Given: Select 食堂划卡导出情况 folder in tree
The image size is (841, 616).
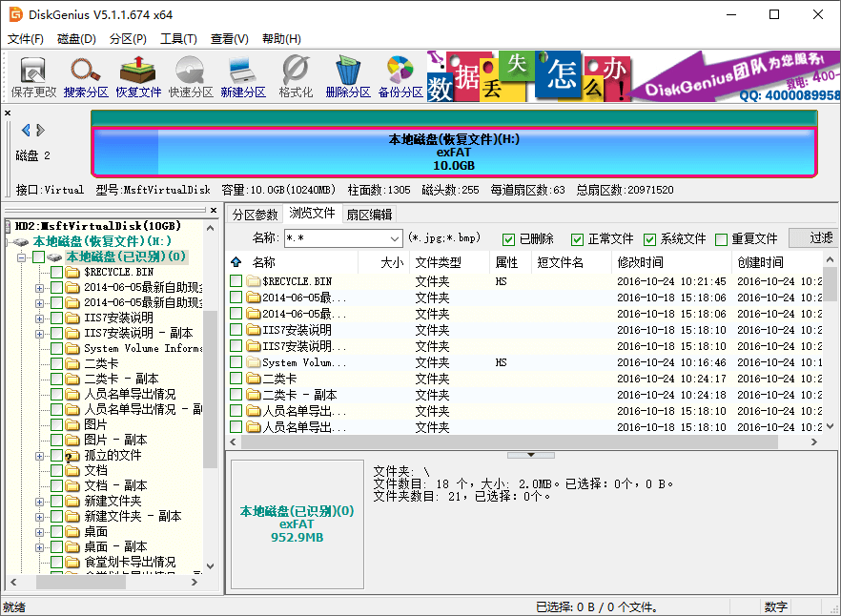Looking at the screenshot, I should pyautogui.click(x=130, y=563).
